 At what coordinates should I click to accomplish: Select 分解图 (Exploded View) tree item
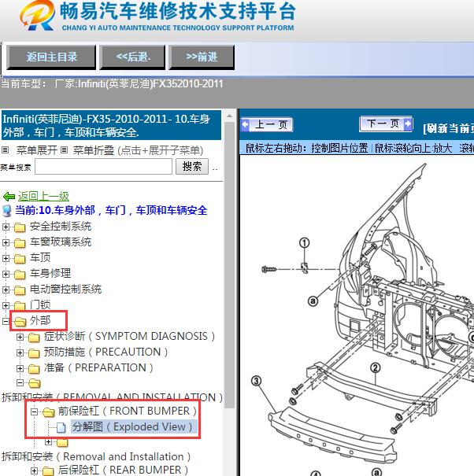[x=132, y=426]
